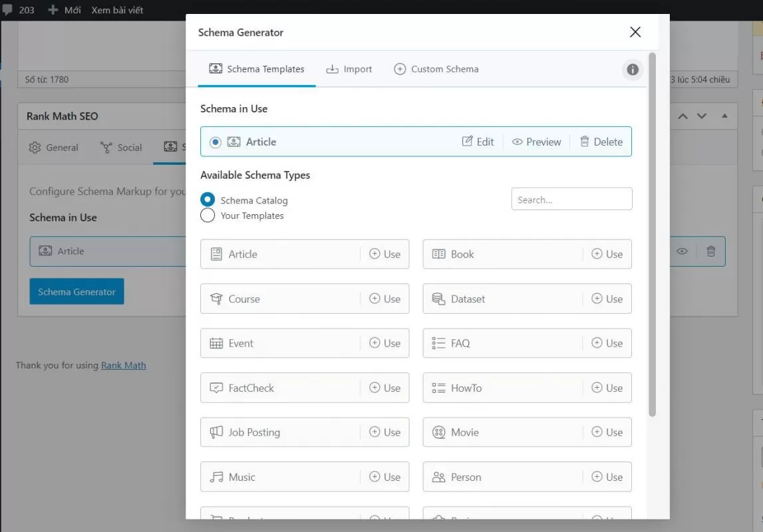Select the Schema Catalog radio option
Screen dimensions: 763x532
point(208,199)
